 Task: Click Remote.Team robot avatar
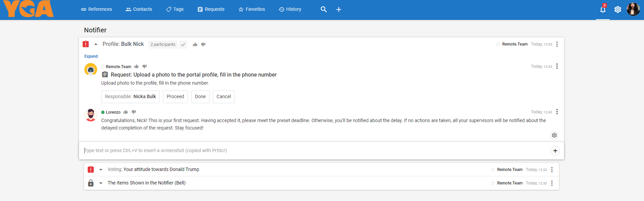[x=91, y=70]
